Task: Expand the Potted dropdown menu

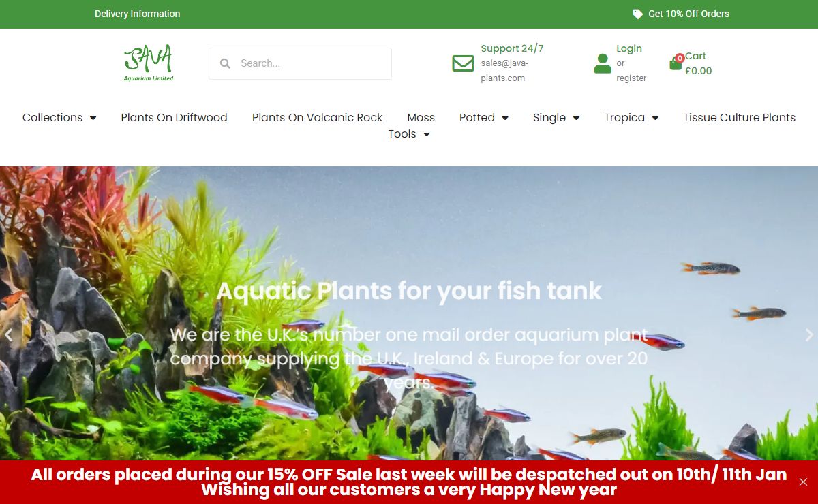Action: (x=484, y=117)
